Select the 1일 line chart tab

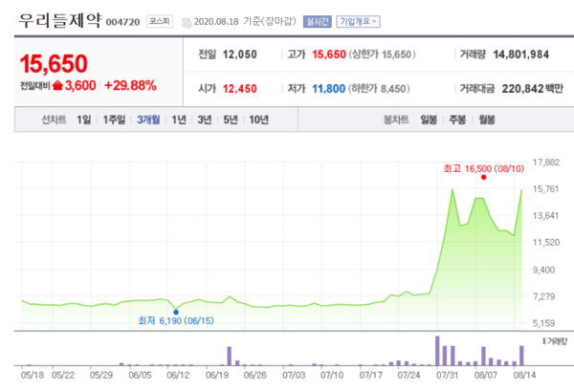pyautogui.click(x=84, y=120)
